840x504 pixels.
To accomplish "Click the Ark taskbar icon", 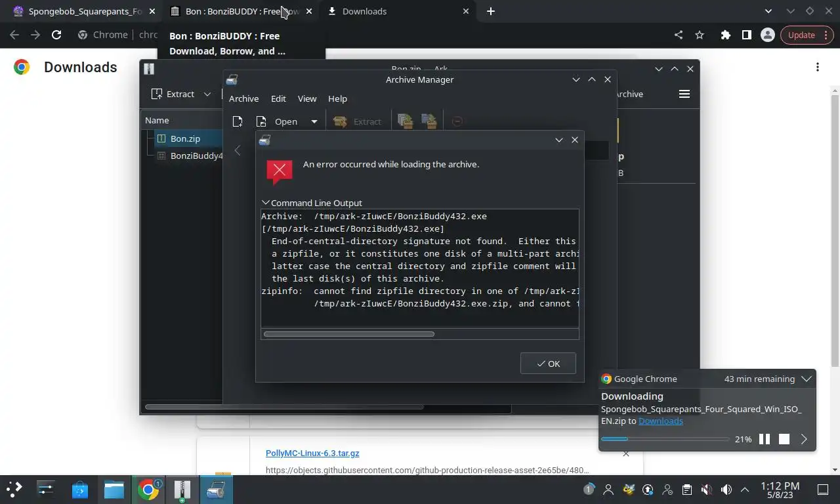I will [x=182, y=489].
